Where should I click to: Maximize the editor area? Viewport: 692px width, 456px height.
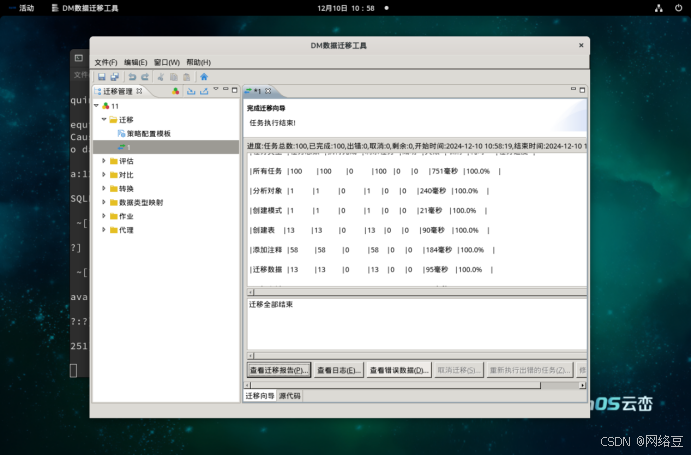582,90
